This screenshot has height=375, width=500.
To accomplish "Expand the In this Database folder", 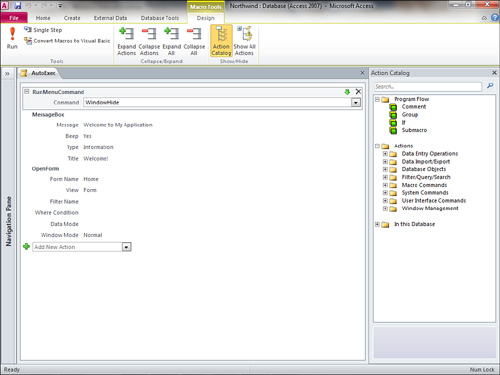I will pos(377,224).
